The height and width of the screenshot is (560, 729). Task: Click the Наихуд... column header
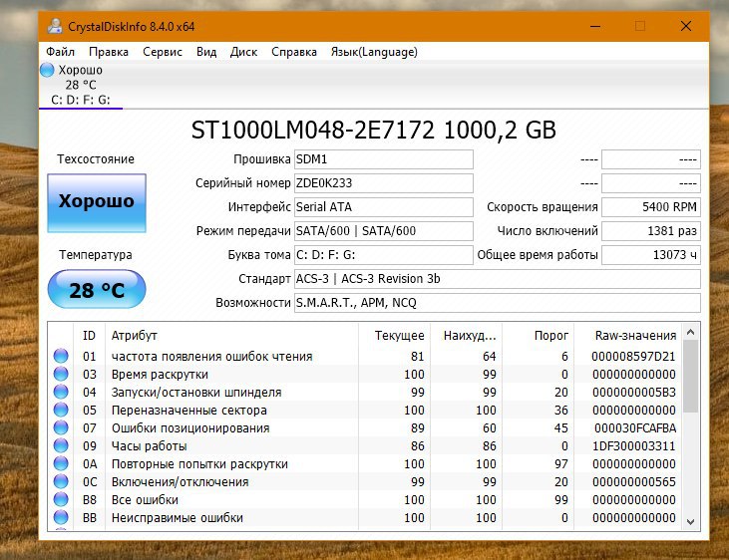[466, 336]
